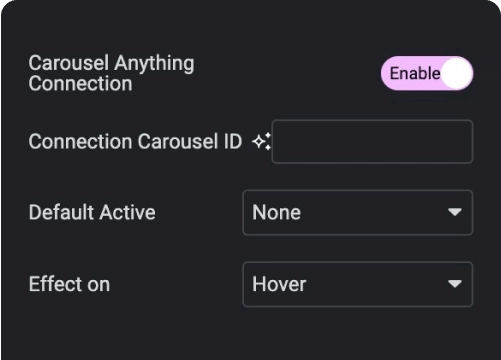This screenshot has height=360, width=501.
Task: Open the Default Active dropdown
Action: pos(358,213)
